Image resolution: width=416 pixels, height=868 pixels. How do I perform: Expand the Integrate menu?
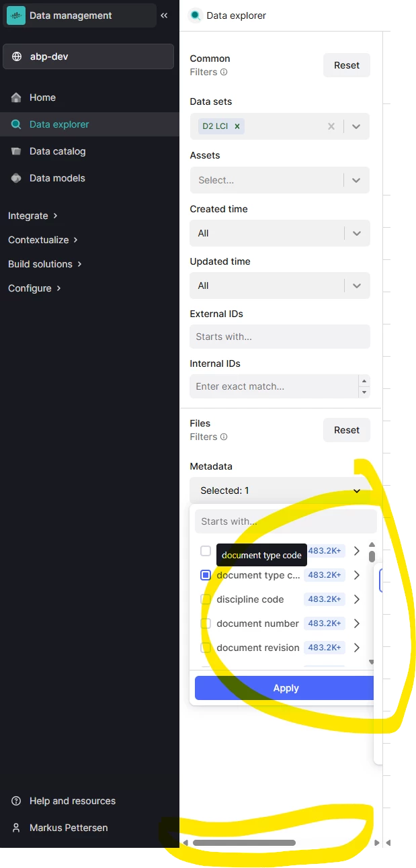pyautogui.click(x=32, y=216)
